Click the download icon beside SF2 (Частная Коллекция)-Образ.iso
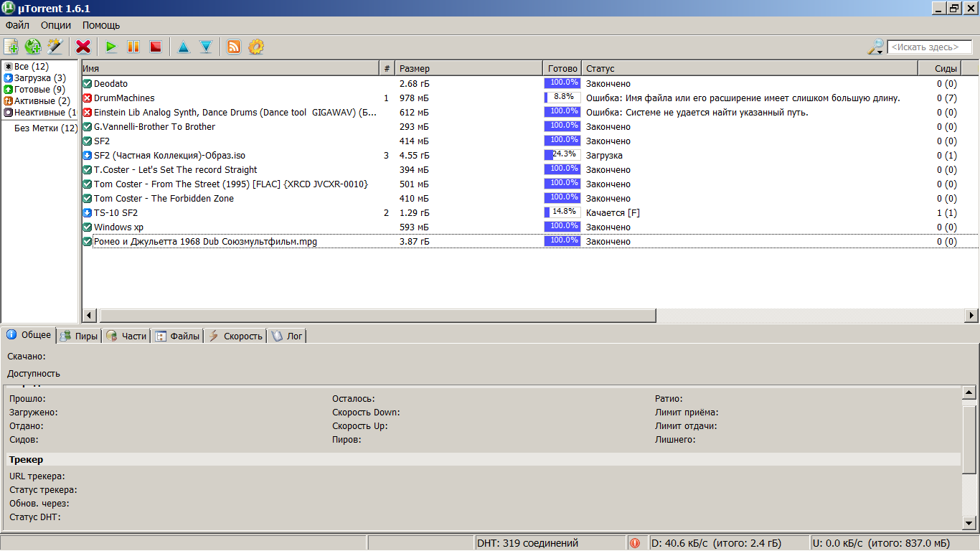This screenshot has width=980, height=551. [x=88, y=156]
